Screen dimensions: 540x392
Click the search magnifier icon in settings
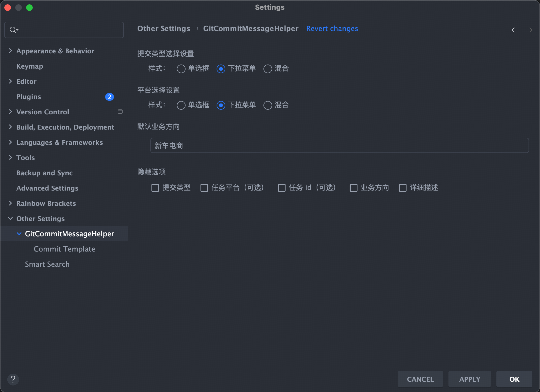point(13,30)
